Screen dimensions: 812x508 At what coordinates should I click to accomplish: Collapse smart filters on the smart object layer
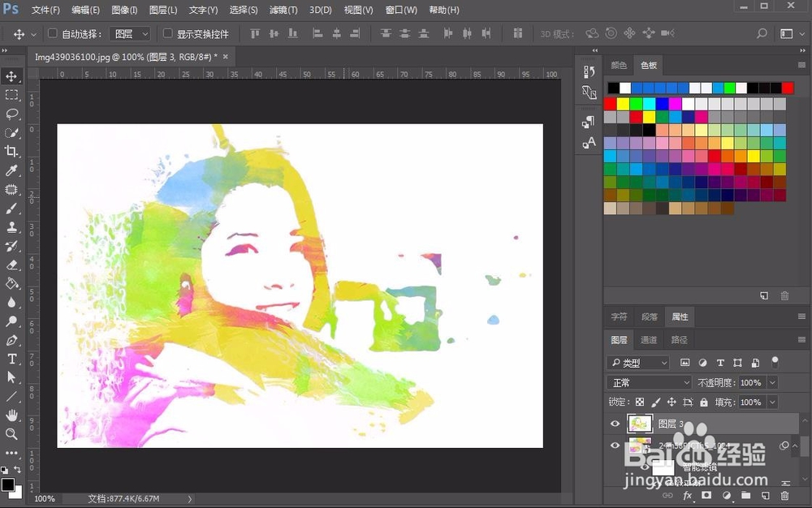point(795,446)
